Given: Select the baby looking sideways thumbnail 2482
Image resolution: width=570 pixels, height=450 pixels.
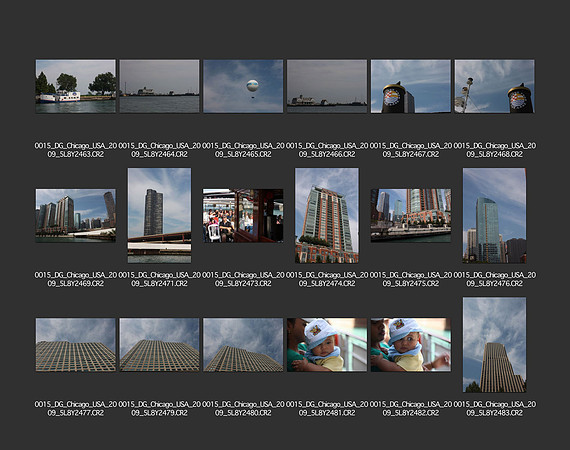Looking at the screenshot, I should click(x=411, y=345).
